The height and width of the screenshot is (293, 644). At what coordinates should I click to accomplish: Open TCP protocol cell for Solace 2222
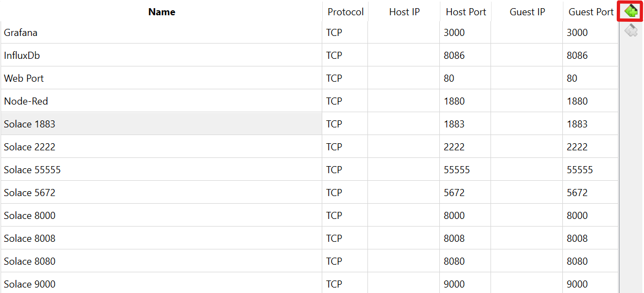click(x=345, y=147)
